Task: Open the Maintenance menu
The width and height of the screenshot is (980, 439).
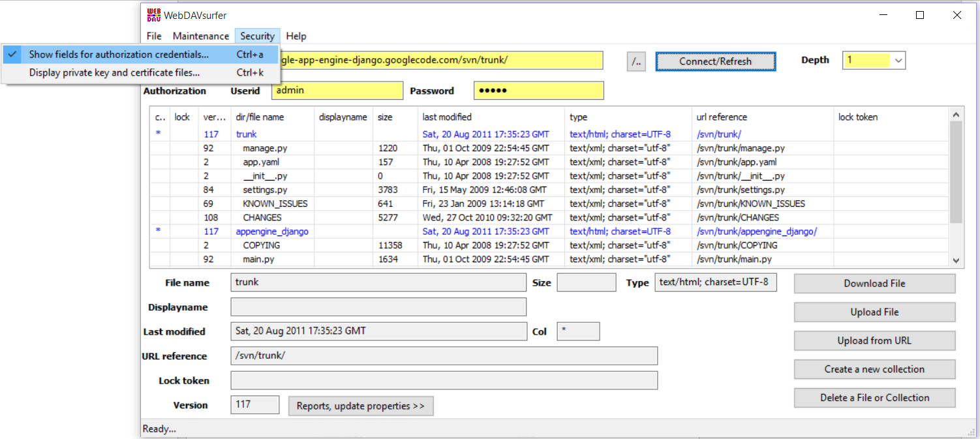Action: (x=200, y=36)
